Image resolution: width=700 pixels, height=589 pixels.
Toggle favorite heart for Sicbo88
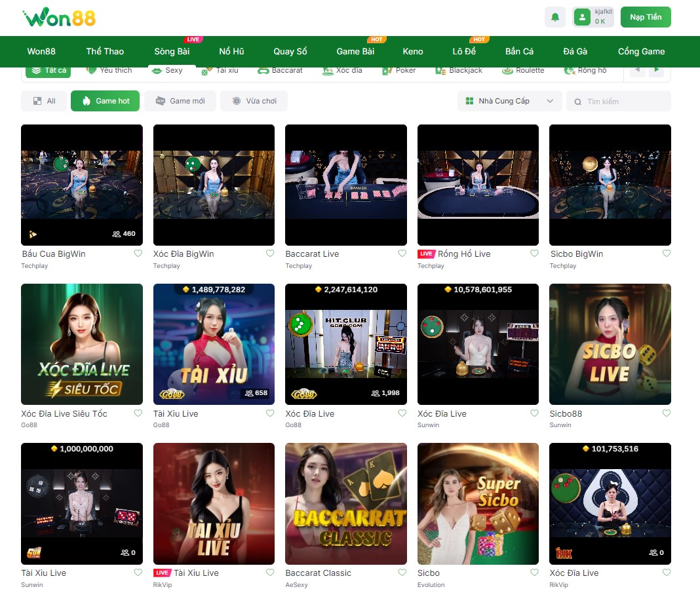pyautogui.click(x=666, y=413)
